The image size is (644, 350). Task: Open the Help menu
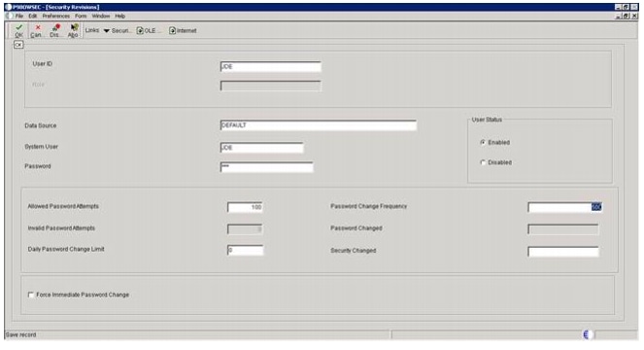(119, 16)
